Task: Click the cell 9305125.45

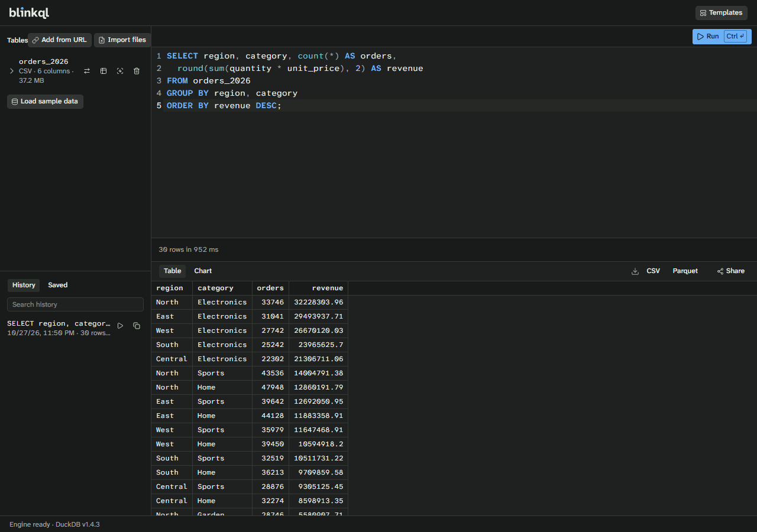Action: tap(318, 487)
